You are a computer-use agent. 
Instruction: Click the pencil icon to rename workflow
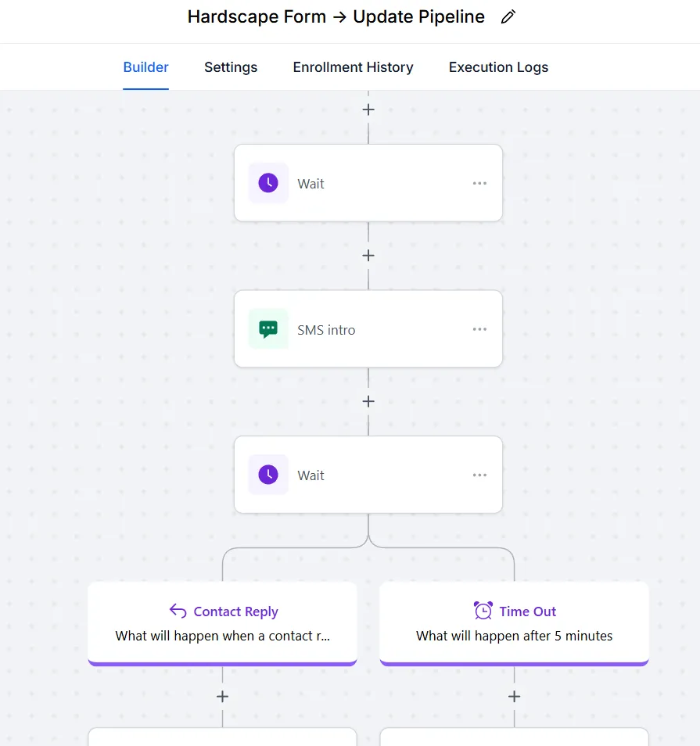click(508, 17)
